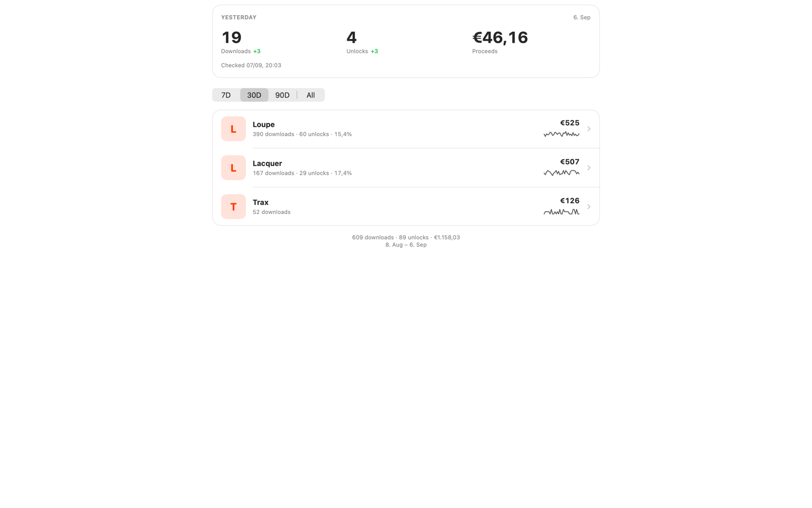
Task: Open the Loupe app icon
Action: (233, 129)
